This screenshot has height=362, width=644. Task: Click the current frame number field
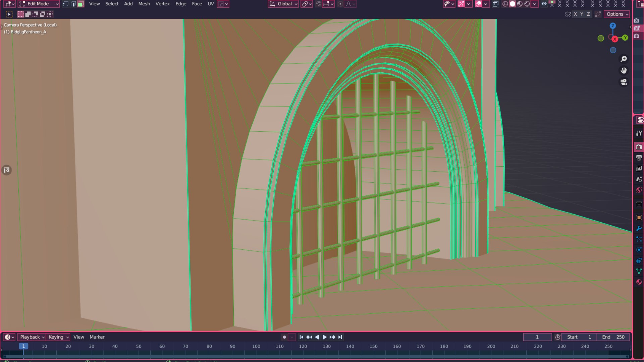coord(537,337)
